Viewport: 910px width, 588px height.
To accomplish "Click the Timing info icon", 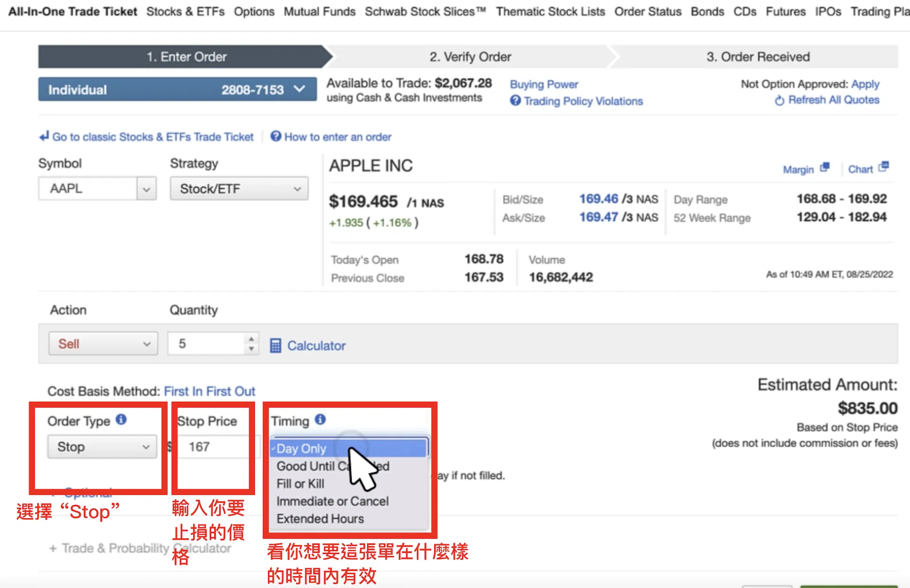I will pos(320,419).
